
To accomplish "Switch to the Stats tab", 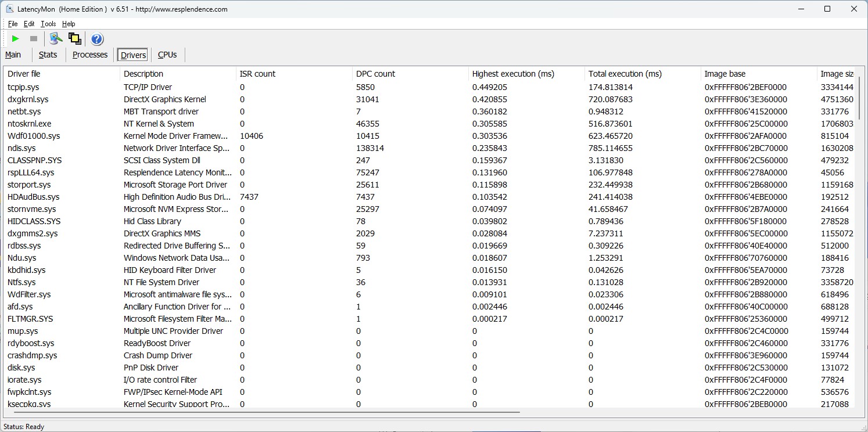I will click(48, 55).
